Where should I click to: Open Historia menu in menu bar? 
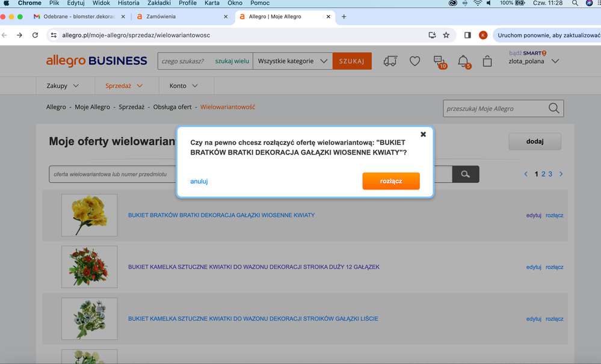[128, 3]
